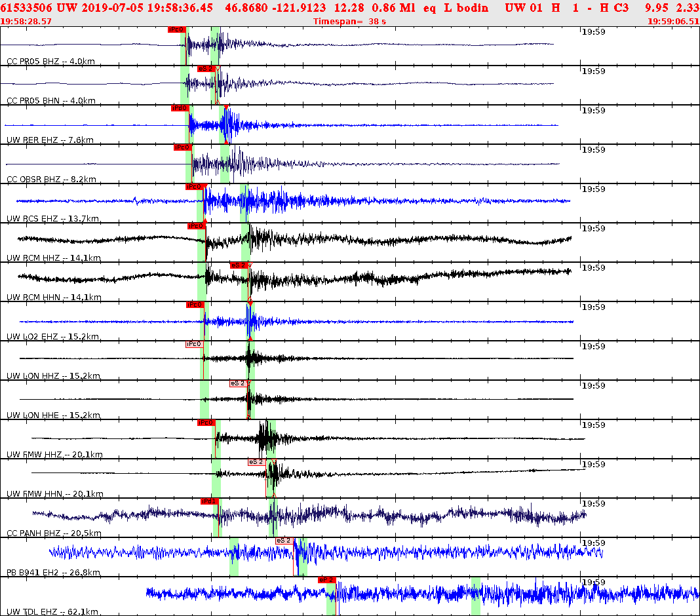
Task: Click the eS 2 pick flag on CC PR05 BHN
Action: [206, 68]
